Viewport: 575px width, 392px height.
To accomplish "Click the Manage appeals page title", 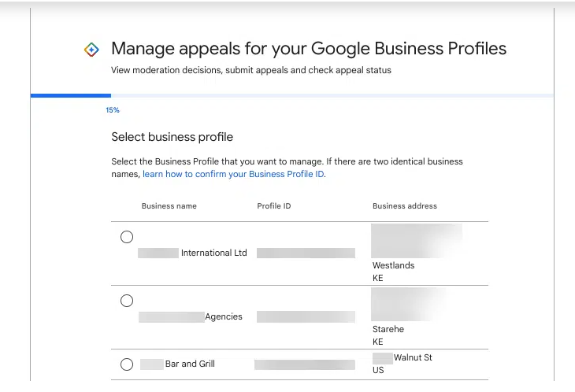I will (x=309, y=49).
